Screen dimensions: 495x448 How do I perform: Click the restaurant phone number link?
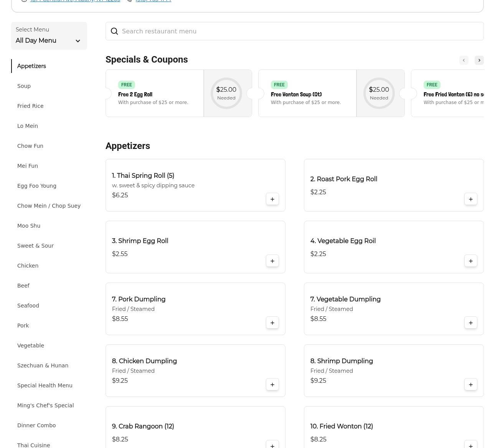pos(153,1)
